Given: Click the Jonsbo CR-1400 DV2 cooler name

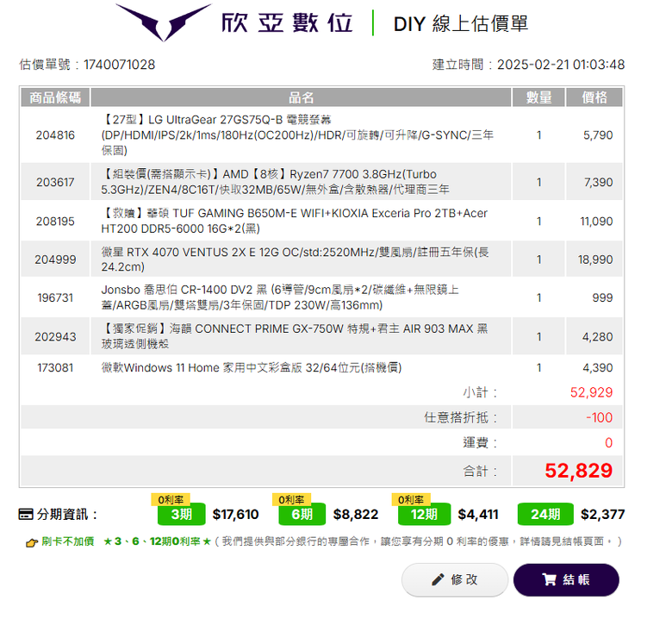Looking at the screenshot, I should [x=280, y=297].
